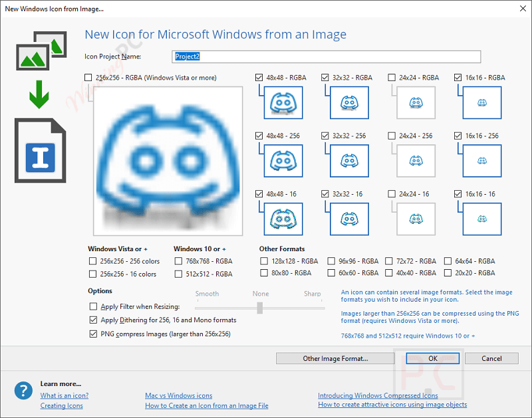Image resolution: width=532 pixels, height=418 pixels.
Task: Disable the 32x32 - 16 format
Action: 325,194
